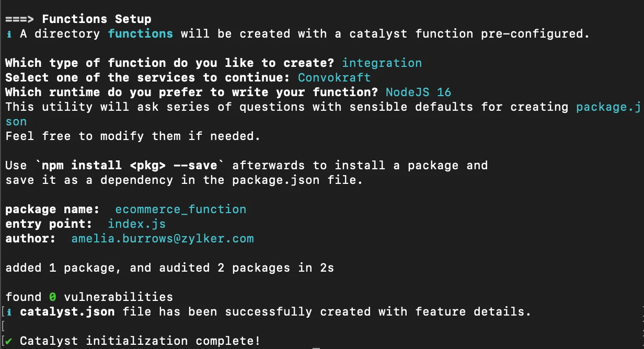Click the 'integration' function type answer

pyautogui.click(x=382, y=63)
